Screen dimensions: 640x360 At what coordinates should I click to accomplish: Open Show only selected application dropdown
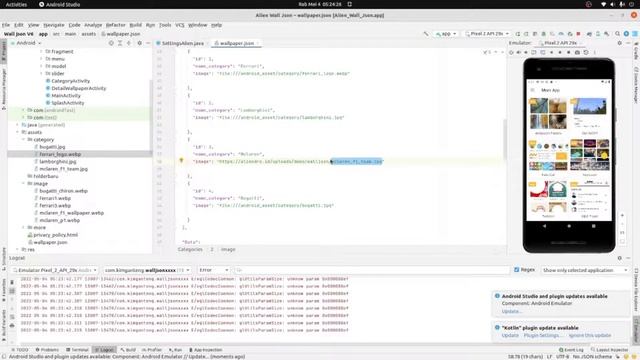pyautogui.click(x=585, y=270)
